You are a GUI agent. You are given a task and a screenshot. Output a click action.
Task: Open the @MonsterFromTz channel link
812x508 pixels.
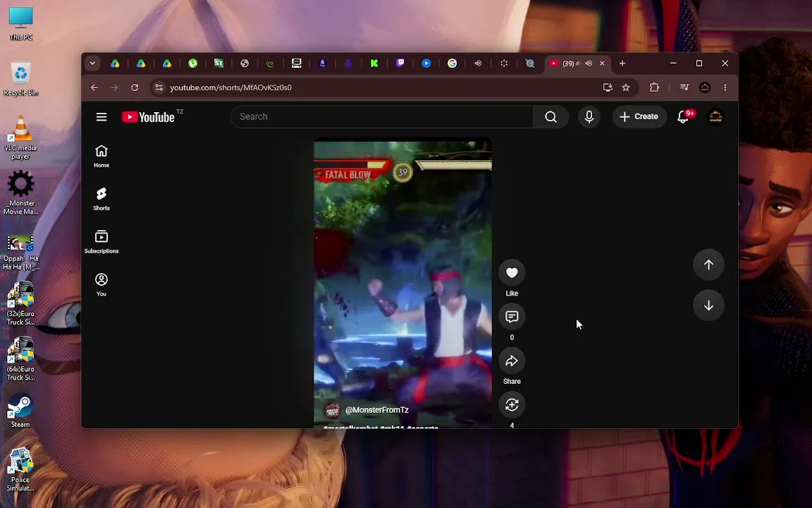(377, 410)
